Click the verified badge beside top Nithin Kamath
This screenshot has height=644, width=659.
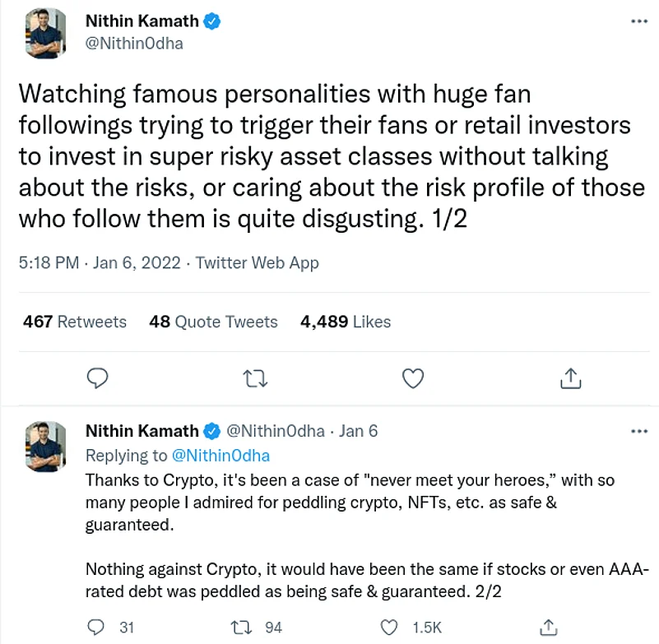pyautogui.click(x=212, y=23)
